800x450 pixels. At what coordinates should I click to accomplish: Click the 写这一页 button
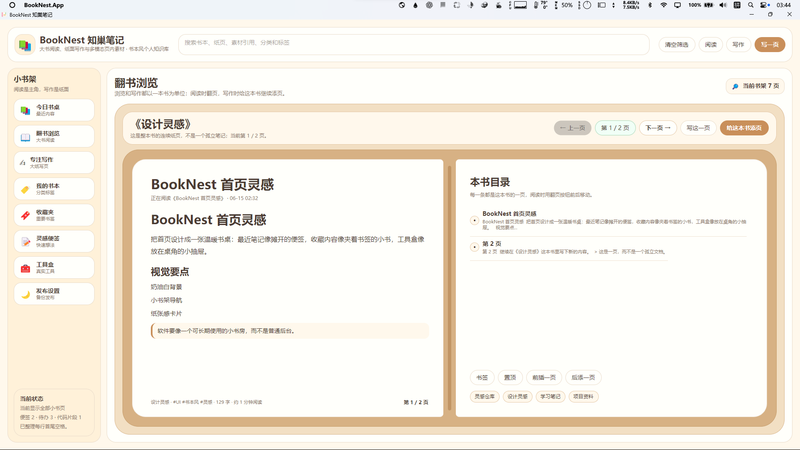pos(698,128)
